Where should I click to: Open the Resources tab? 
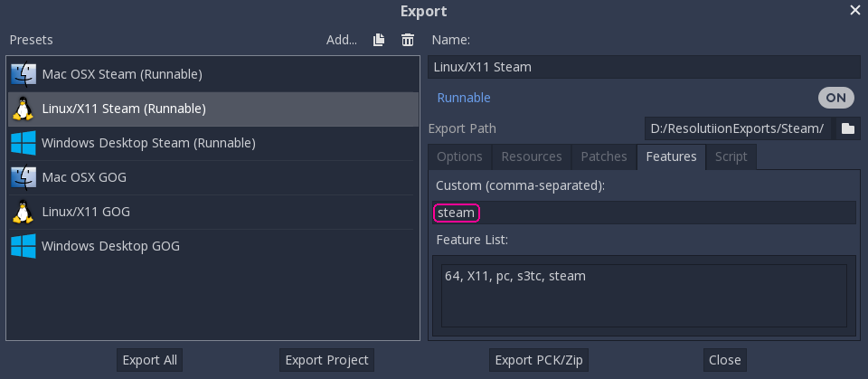[x=532, y=156]
